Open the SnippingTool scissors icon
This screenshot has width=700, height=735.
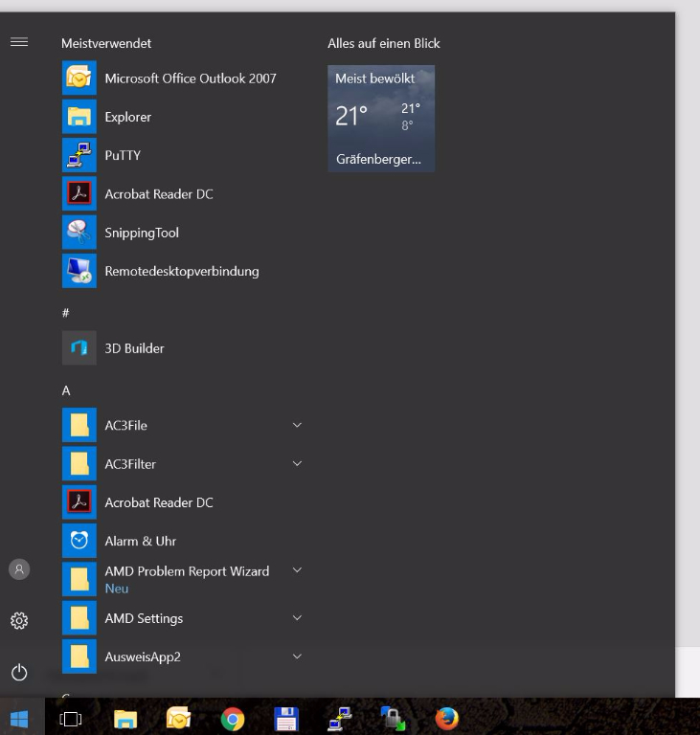pos(79,232)
